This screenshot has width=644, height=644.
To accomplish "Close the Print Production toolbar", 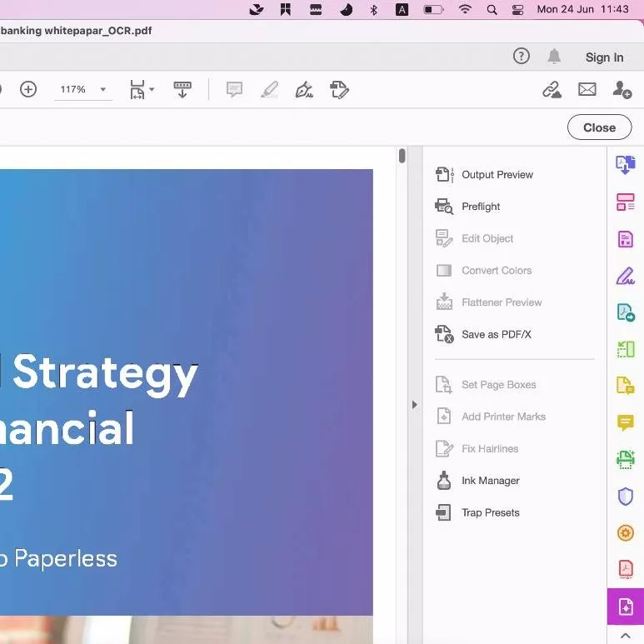I will [x=599, y=127].
